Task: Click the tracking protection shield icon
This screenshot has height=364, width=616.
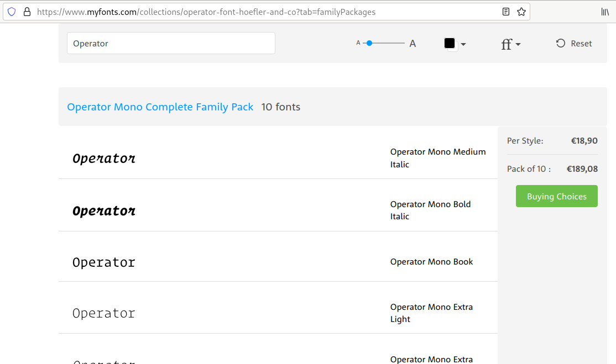Action: tap(11, 11)
